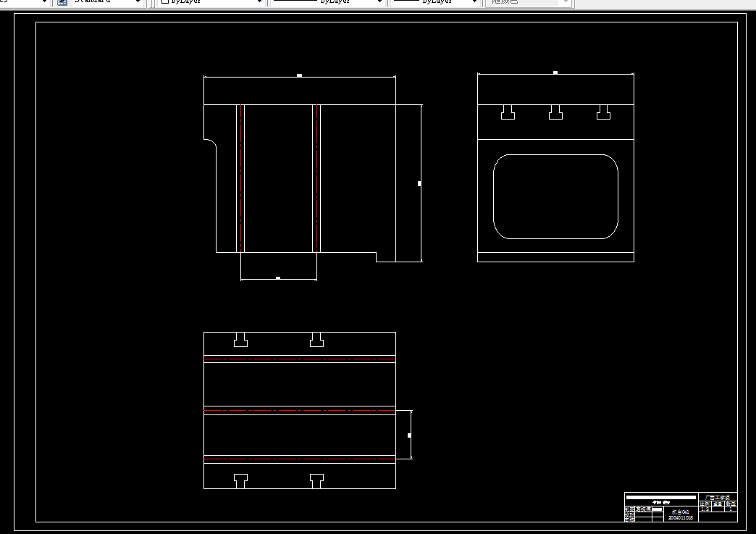Select top red centerline in bottom view

(x=299, y=359)
